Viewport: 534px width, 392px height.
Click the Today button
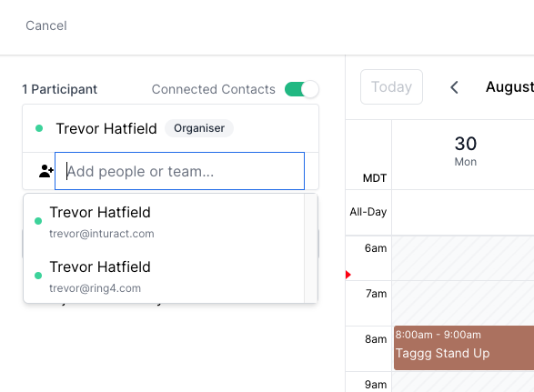392,86
